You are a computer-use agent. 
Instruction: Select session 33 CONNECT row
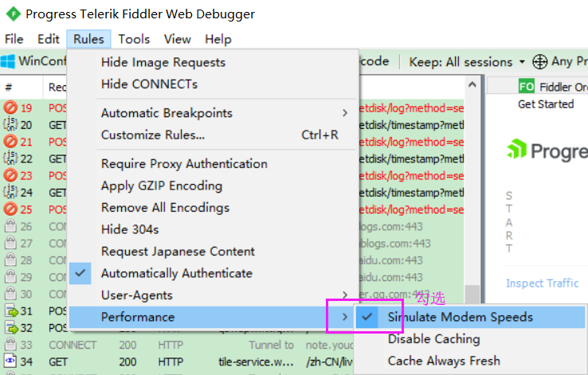point(176,345)
